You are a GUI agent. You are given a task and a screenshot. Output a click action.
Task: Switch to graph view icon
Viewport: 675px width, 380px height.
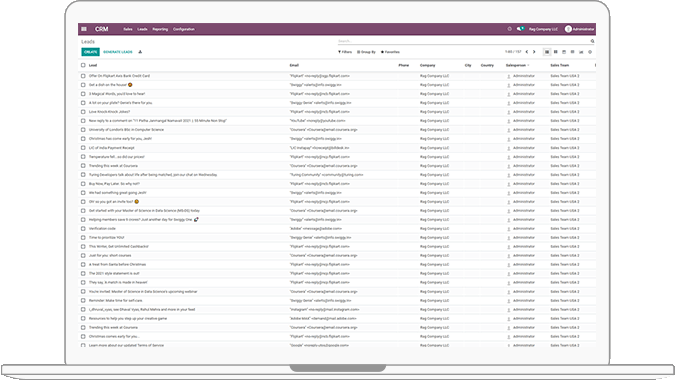[581, 52]
